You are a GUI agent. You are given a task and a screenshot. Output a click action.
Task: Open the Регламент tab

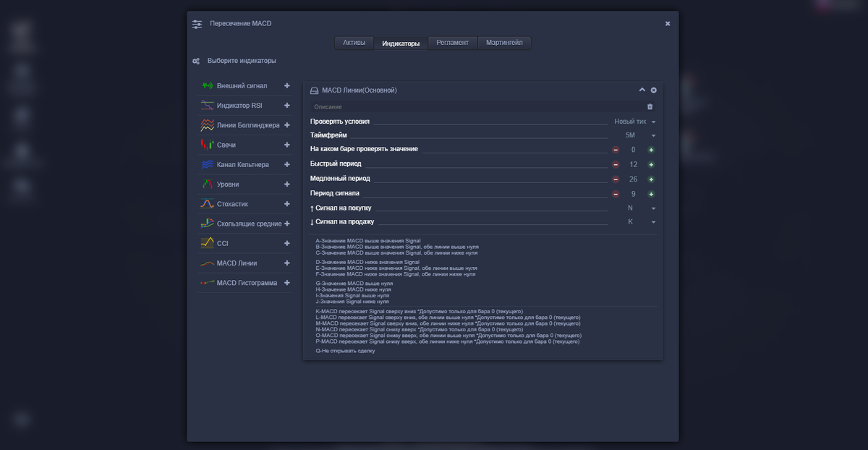[453, 43]
